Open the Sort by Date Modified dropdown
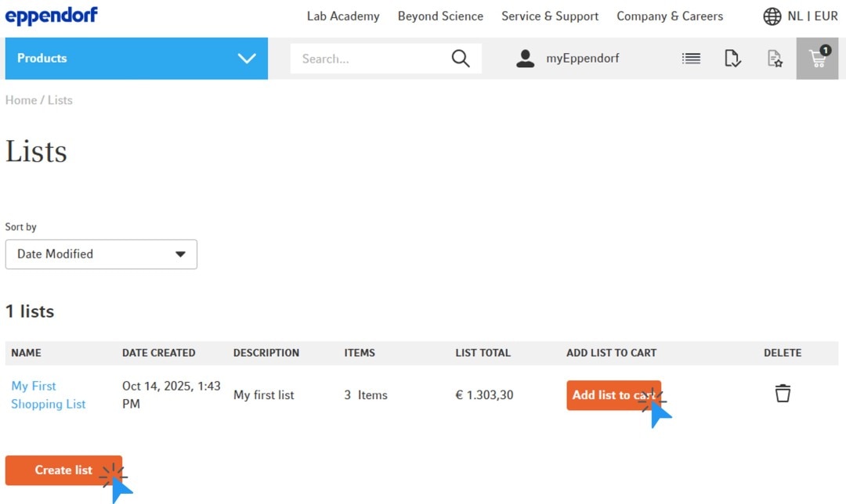The width and height of the screenshot is (846, 504). (x=101, y=254)
